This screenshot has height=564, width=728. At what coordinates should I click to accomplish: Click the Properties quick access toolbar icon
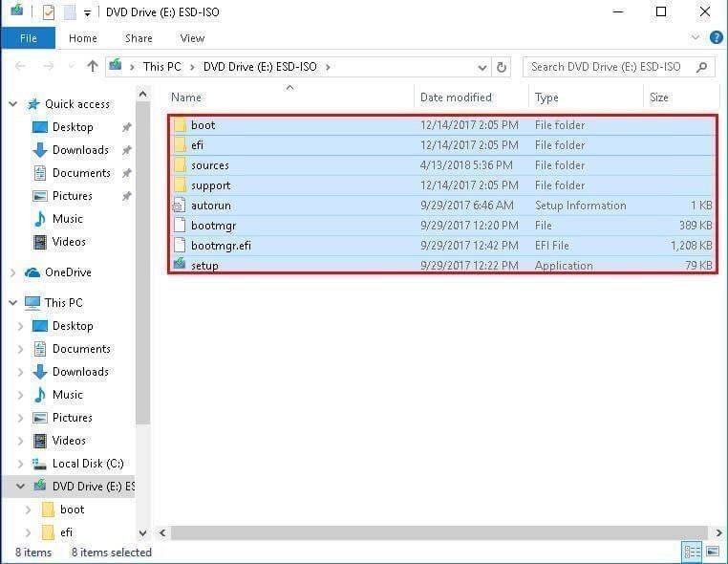click(x=49, y=12)
